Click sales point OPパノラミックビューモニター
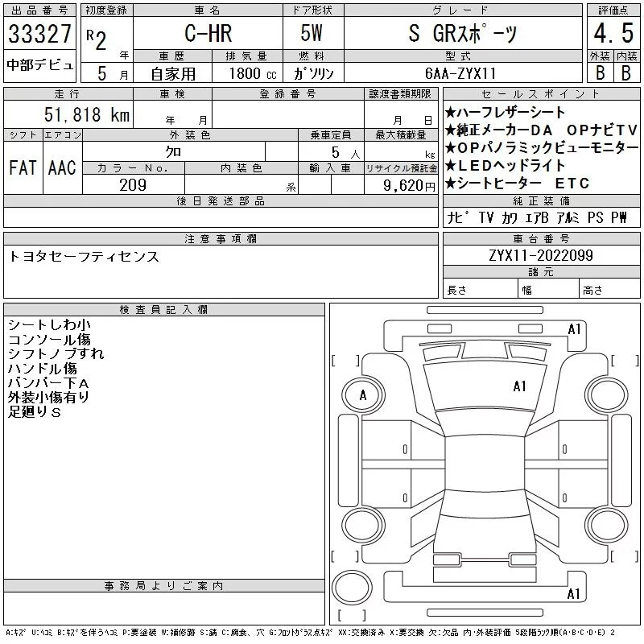This screenshot has height=644, width=644. pos(542,147)
